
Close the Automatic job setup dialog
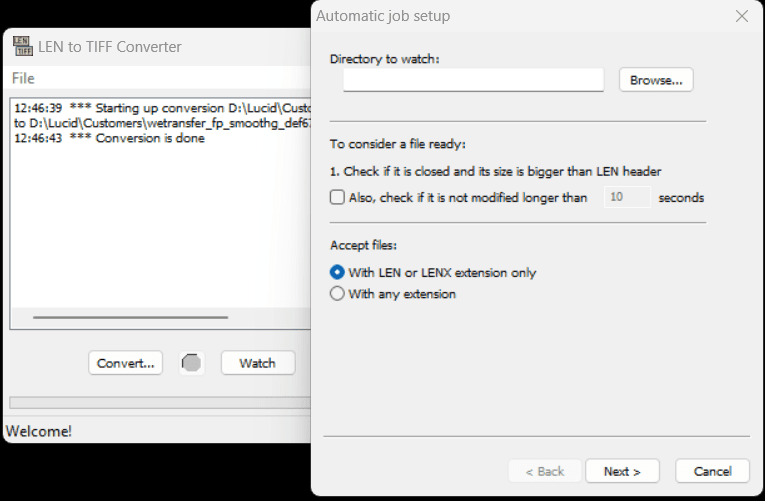pyautogui.click(x=742, y=16)
